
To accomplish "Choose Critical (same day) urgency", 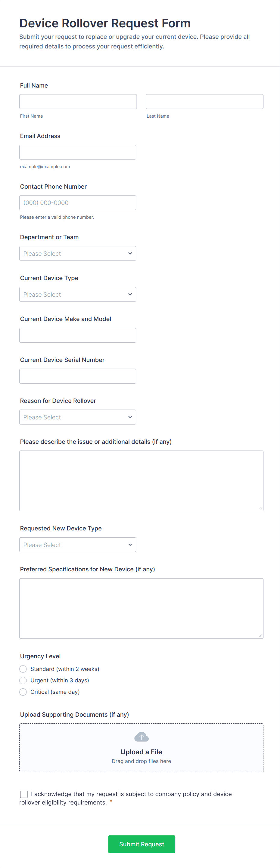I will 23,692.
